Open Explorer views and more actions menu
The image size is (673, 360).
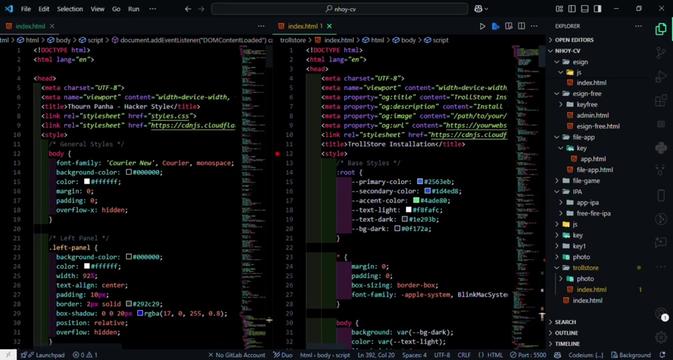tap(639, 26)
